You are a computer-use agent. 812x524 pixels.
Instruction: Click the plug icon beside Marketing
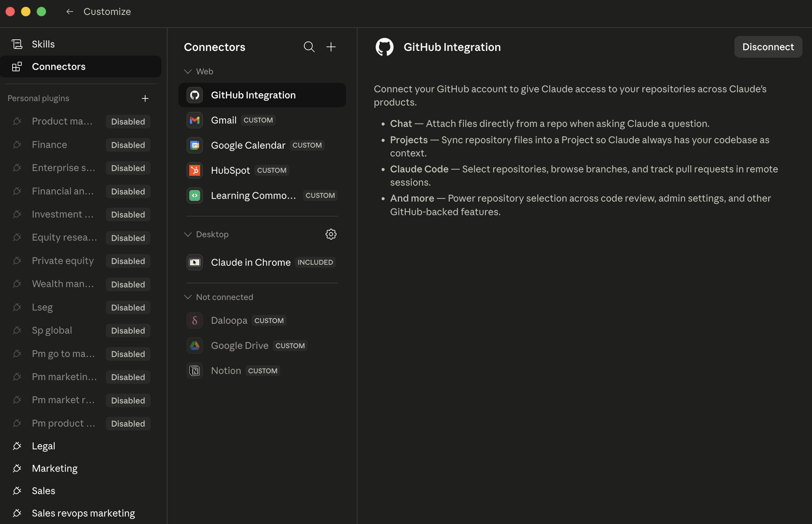(17, 468)
